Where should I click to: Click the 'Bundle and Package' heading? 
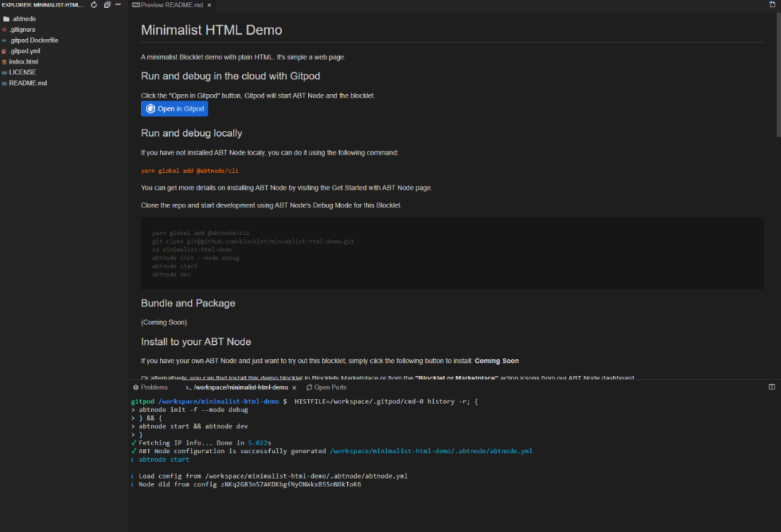click(x=188, y=303)
